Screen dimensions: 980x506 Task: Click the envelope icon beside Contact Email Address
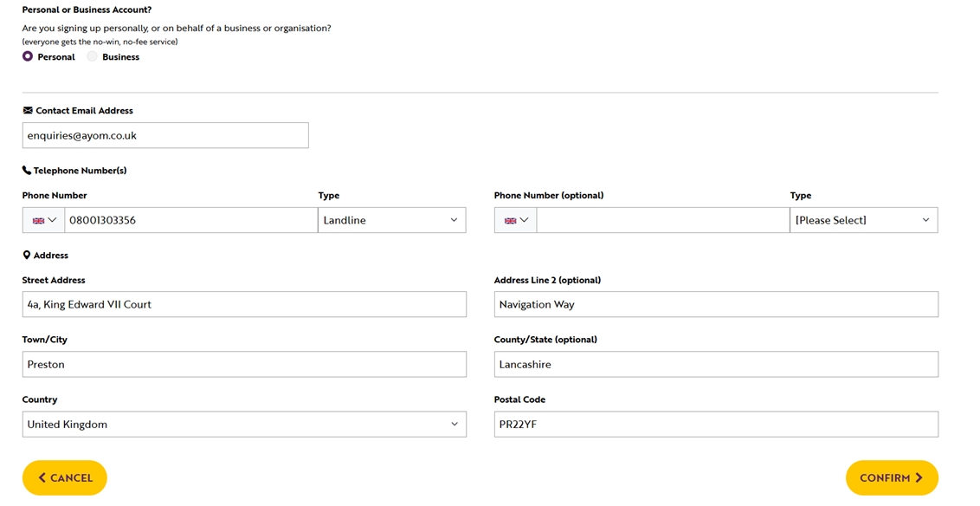28,110
